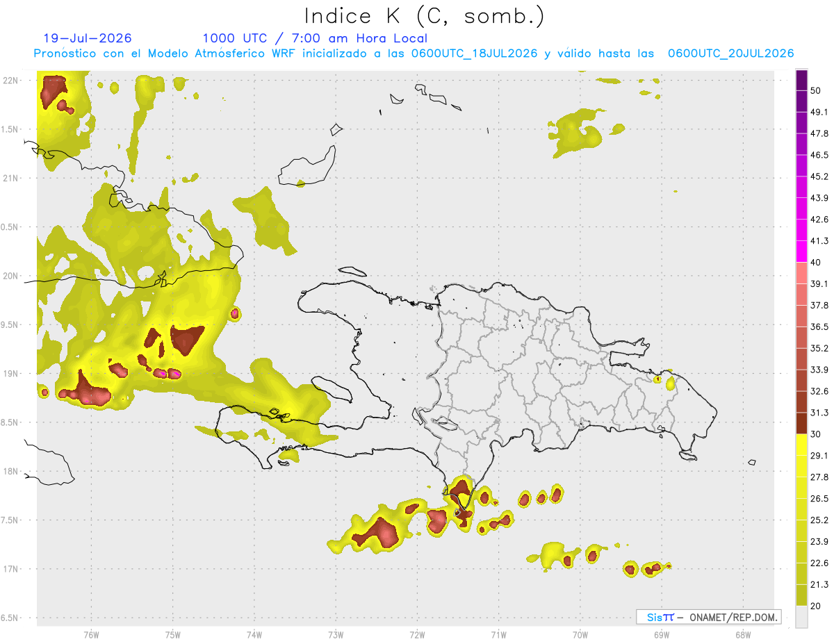Click the '20N' latitude label
The height and width of the screenshot is (644, 834).
10,276
